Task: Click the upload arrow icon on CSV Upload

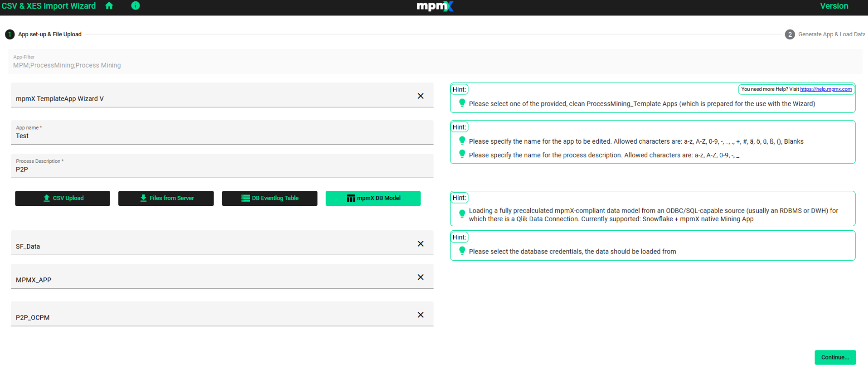Action: click(46, 198)
